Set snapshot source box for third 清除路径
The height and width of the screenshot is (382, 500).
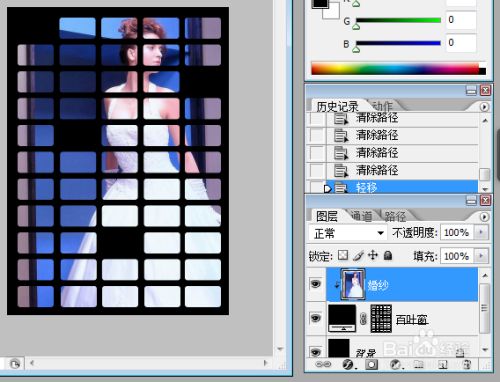[x=317, y=153]
